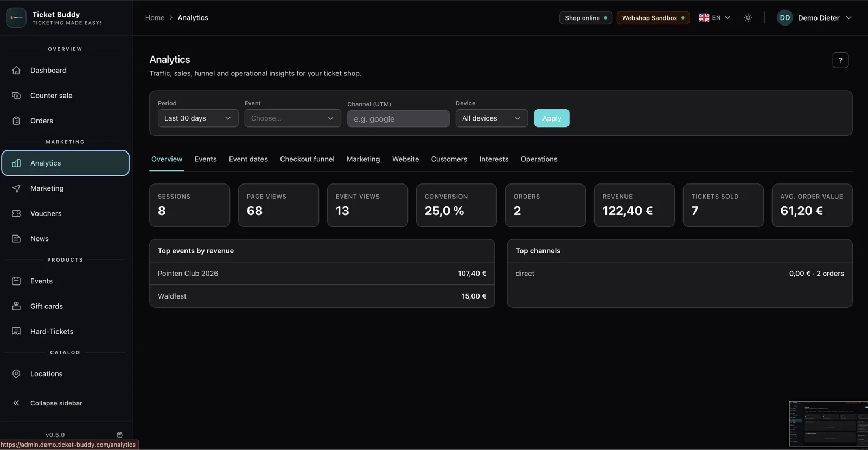
Task: Open Vouchers in the sidebar
Action: click(65, 213)
